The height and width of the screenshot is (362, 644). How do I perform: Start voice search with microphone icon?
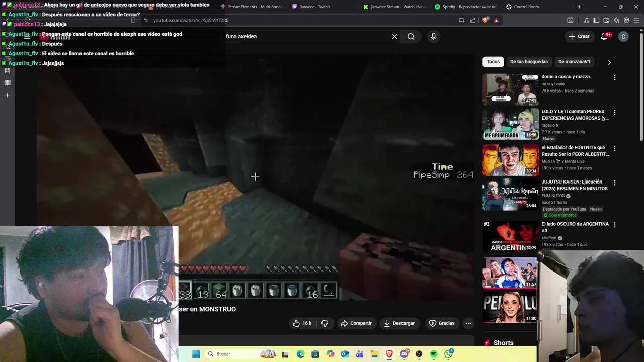(x=433, y=36)
